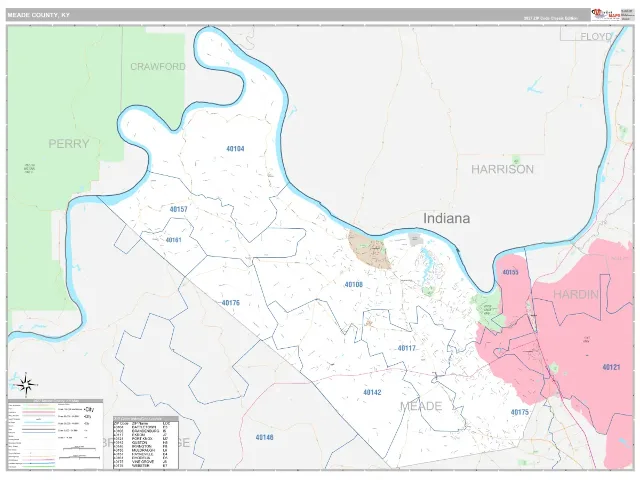Select the MEADE COUNTY, KY title text
The image size is (640, 480).
(38, 15)
